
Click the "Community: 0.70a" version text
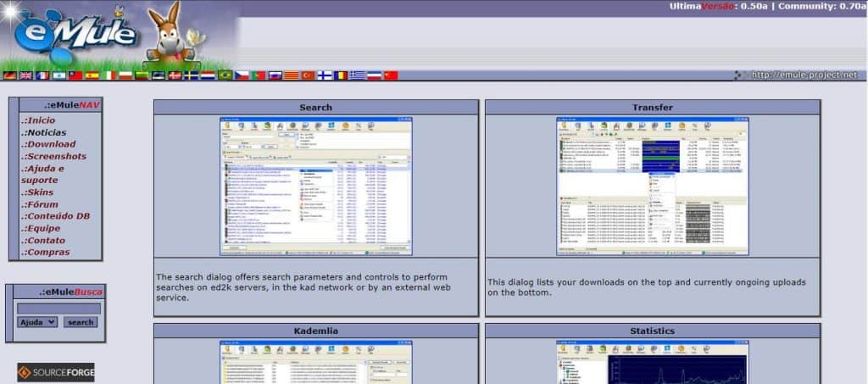[x=821, y=7]
